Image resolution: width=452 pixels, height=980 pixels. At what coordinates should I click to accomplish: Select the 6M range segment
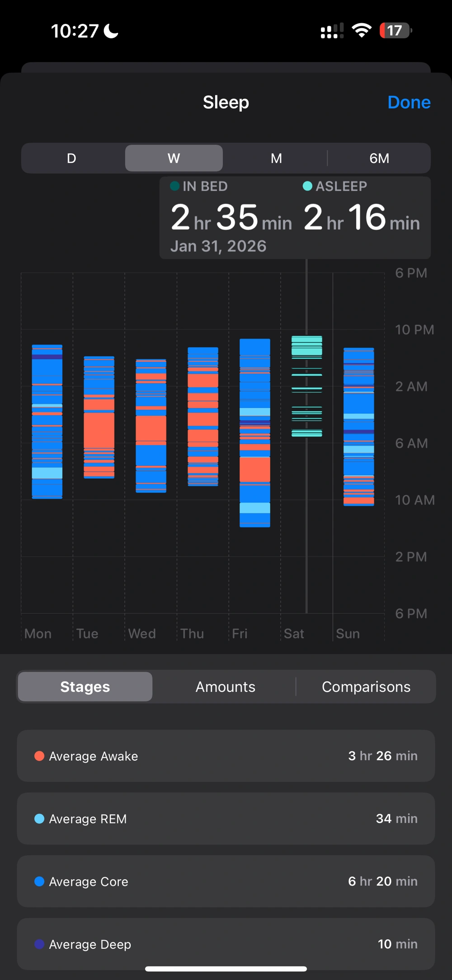[x=379, y=158]
